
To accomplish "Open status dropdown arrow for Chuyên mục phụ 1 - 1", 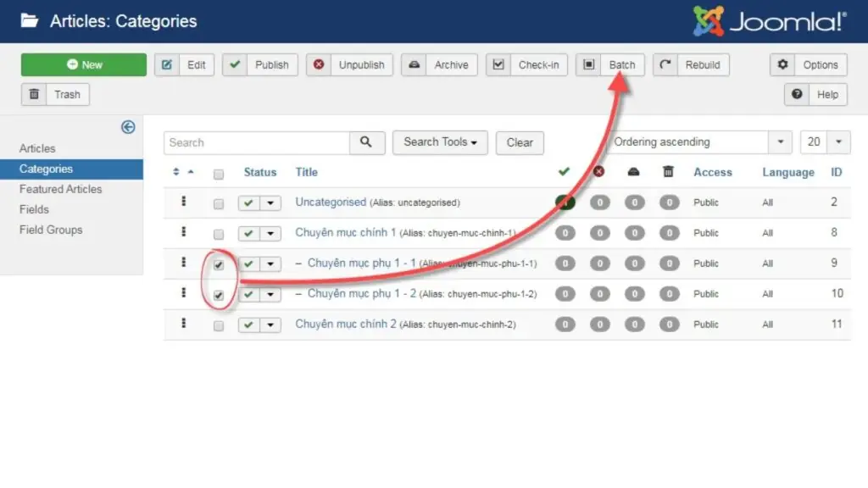I will click(x=270, y=264).
